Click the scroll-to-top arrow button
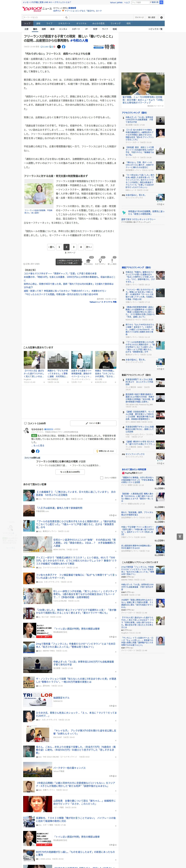Viewport: 186px width, 868px height. (x=180, y=536)
